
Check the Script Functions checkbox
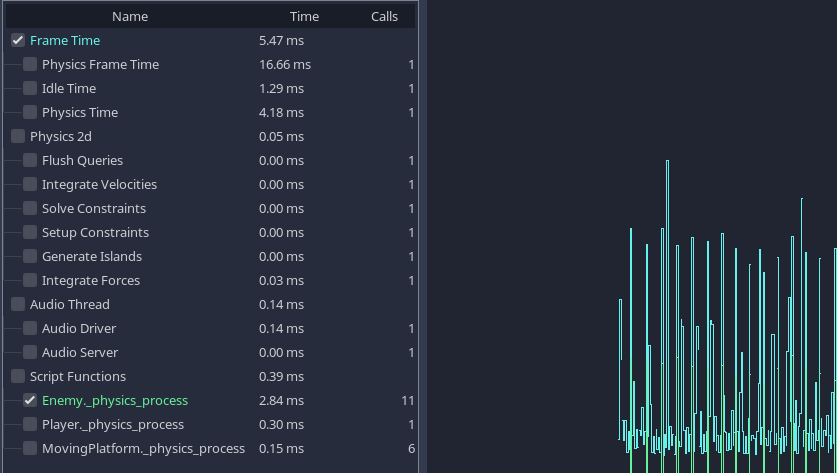(x=18, y=377)
